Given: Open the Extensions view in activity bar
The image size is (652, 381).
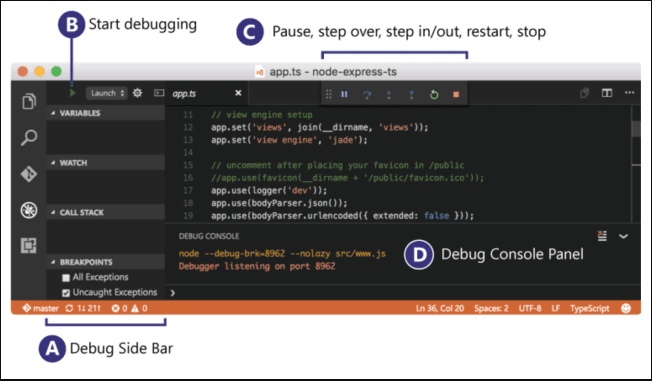Looking at the screenshot, I should pyautogui.click(x=29, y=245).
